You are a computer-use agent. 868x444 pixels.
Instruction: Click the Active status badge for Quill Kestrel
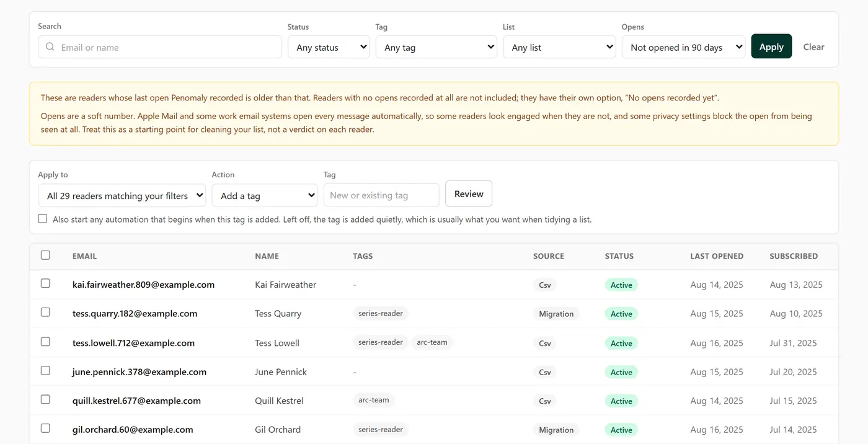[621, 401]
